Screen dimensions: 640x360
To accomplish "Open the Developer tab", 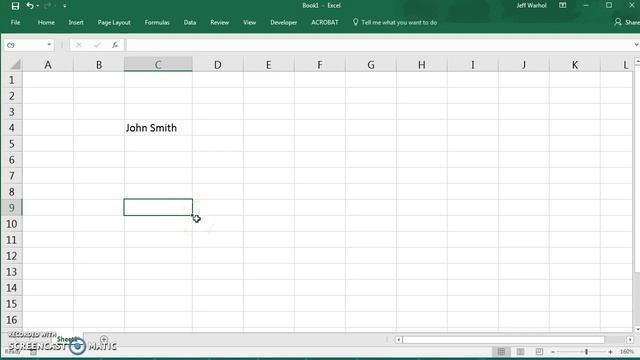I will tap(284, 22).
